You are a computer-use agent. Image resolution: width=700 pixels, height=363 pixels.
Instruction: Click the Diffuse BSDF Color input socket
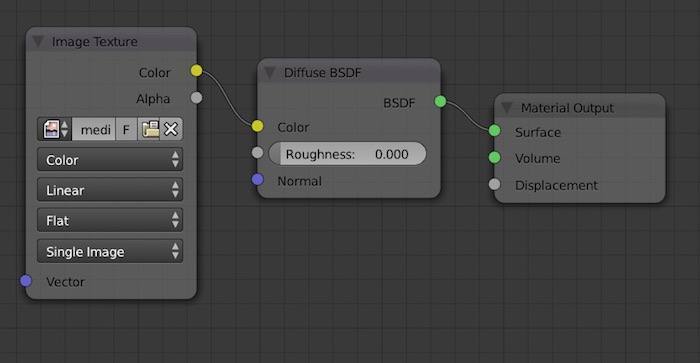pos(257,126)
